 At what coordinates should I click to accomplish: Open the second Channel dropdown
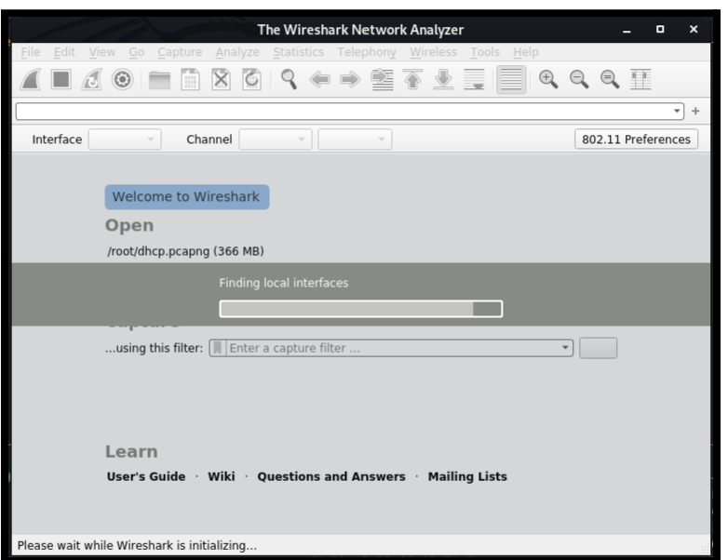(355, 140)
